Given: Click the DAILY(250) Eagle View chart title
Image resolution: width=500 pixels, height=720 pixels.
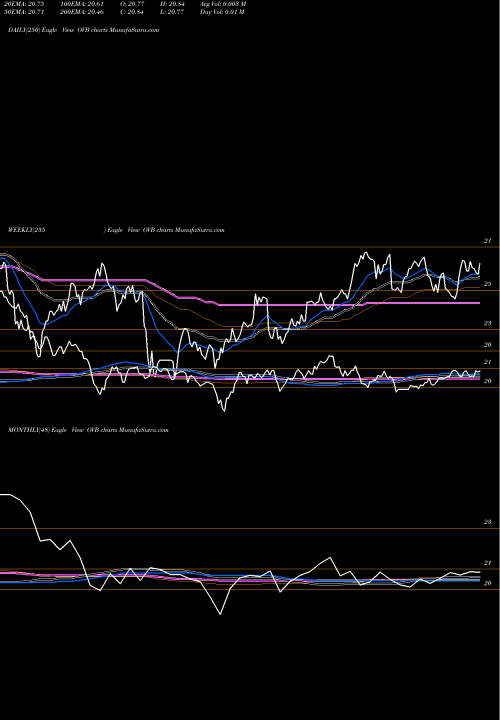Looking at the screenshot, I should [84, 30].
